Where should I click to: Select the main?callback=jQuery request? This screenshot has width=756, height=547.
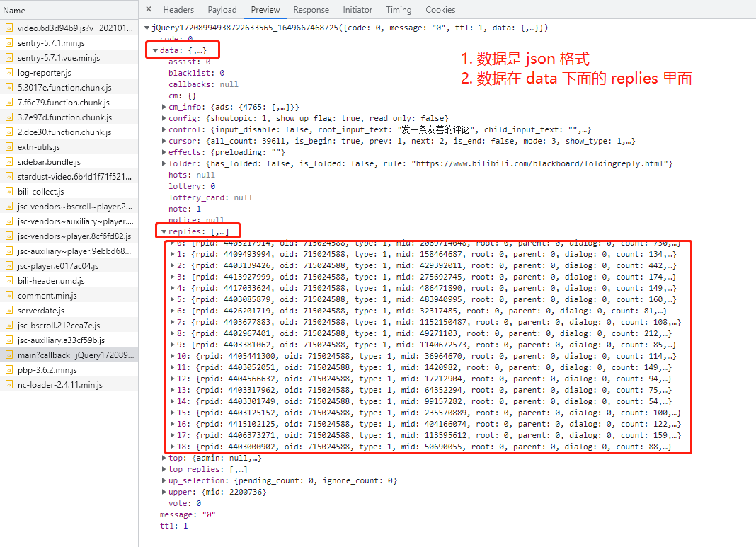tap(75, 355)
